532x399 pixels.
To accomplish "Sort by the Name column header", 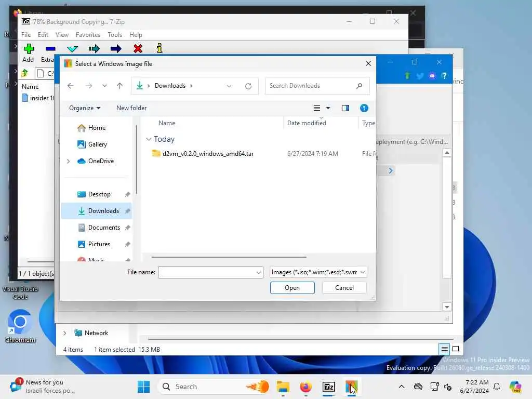I will tap(167, 123).
